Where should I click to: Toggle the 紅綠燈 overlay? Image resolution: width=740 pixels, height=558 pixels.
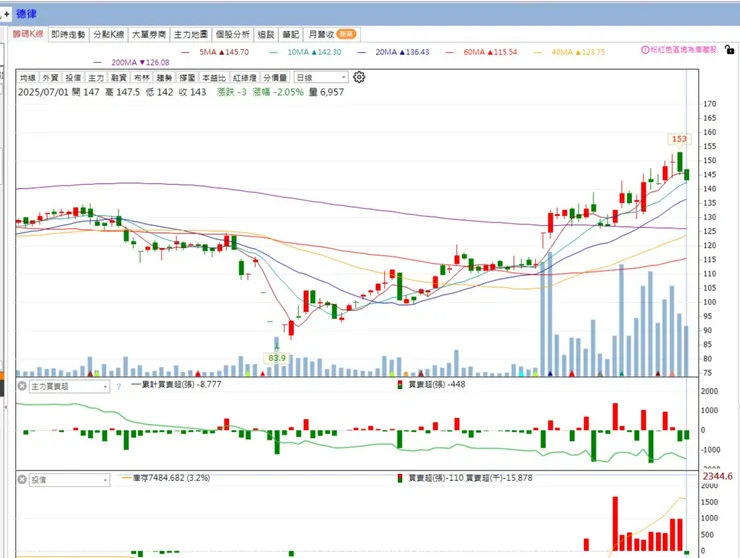(x=244, y=77)
